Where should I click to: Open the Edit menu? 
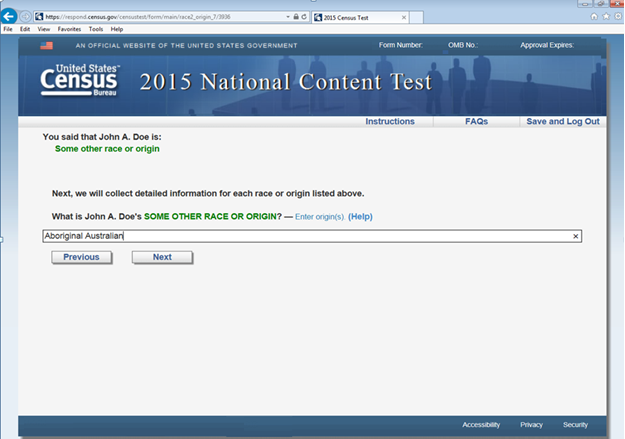25,29
